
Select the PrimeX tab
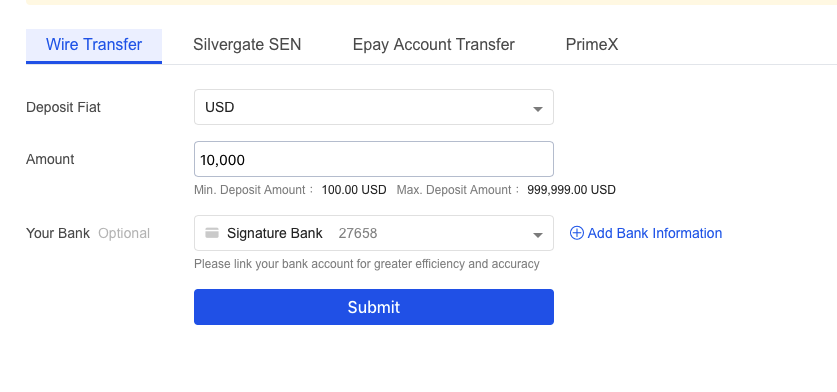click(592, 44)
